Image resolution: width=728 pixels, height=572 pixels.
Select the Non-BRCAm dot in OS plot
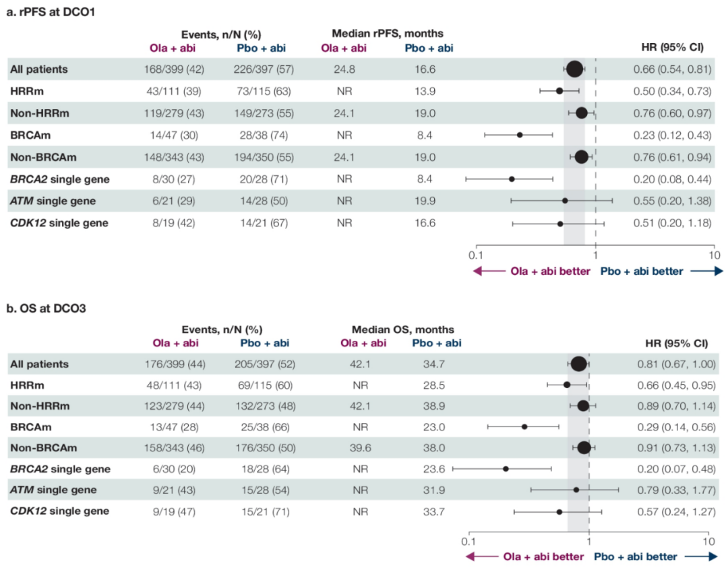click(584, 447)
